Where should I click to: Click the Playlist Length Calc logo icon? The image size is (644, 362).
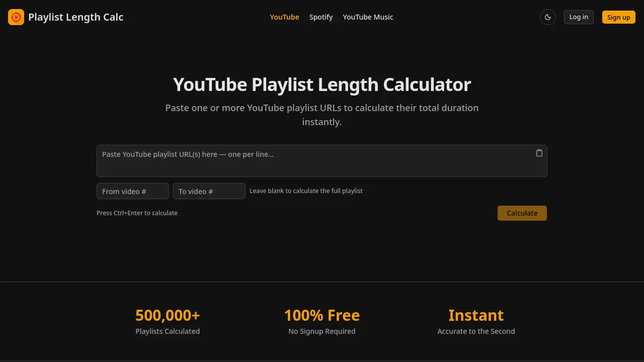16,17
